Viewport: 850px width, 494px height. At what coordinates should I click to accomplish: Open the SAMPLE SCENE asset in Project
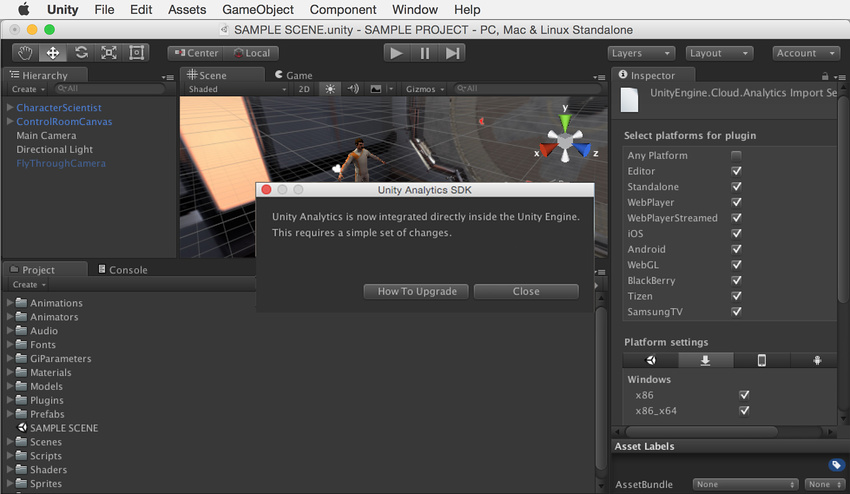(x=63, y=428)
